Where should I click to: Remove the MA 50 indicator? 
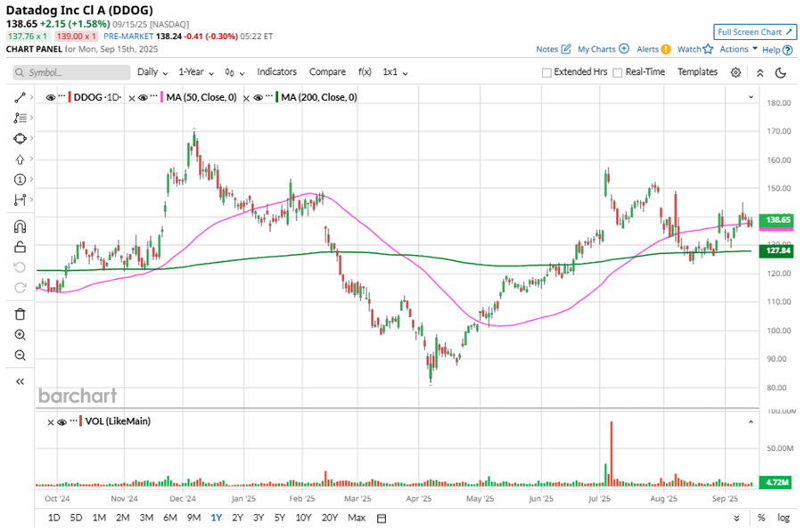[x=131, y=98]
